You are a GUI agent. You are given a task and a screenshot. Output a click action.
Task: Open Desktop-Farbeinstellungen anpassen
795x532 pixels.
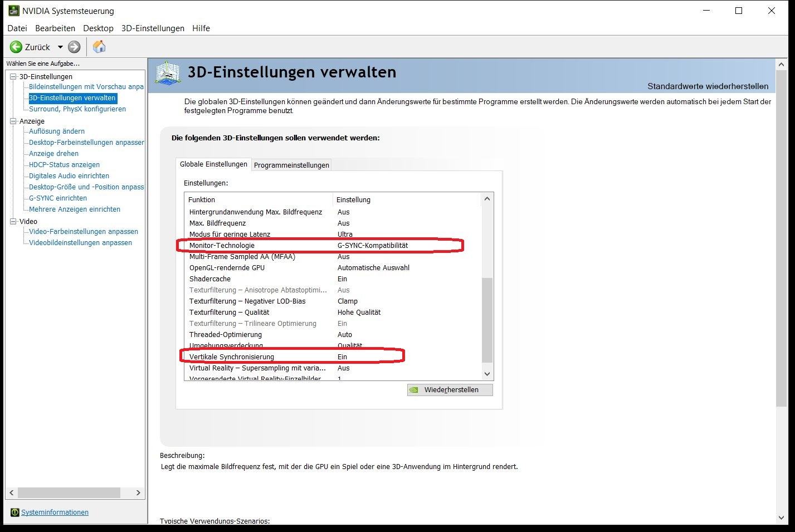click(x=86, y=143)
